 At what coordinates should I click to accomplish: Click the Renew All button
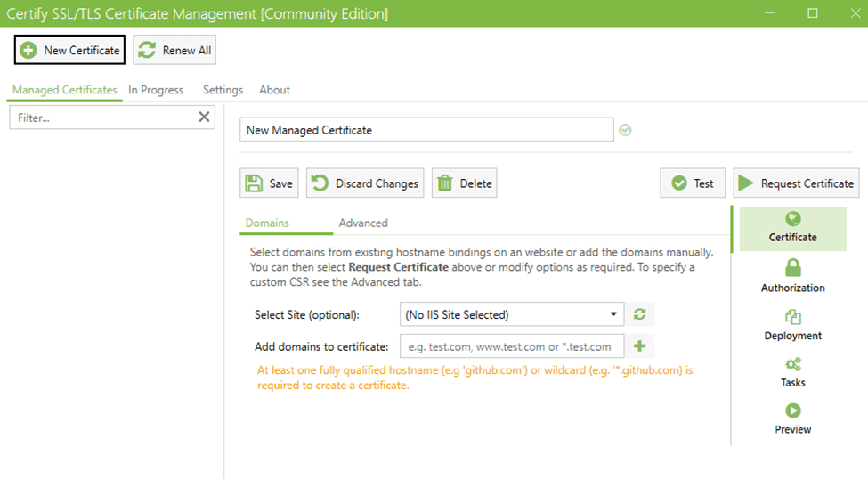click(x=174, y=50)
